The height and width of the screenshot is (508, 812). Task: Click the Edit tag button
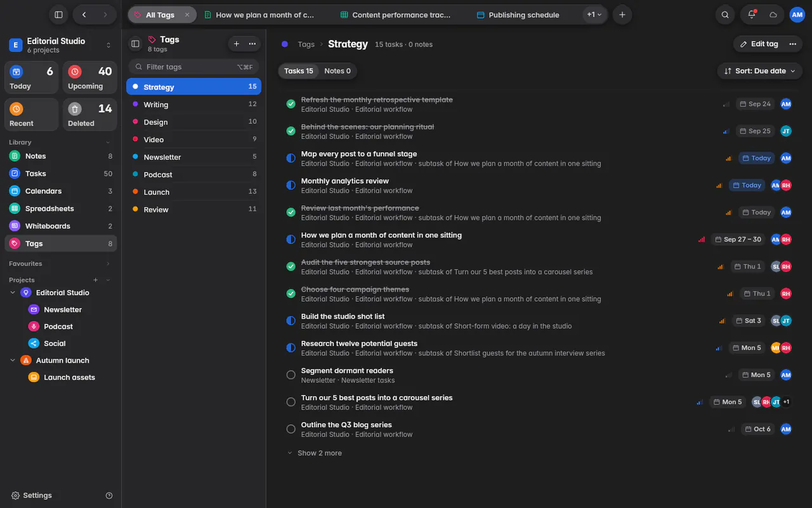[x=759, y=44]
